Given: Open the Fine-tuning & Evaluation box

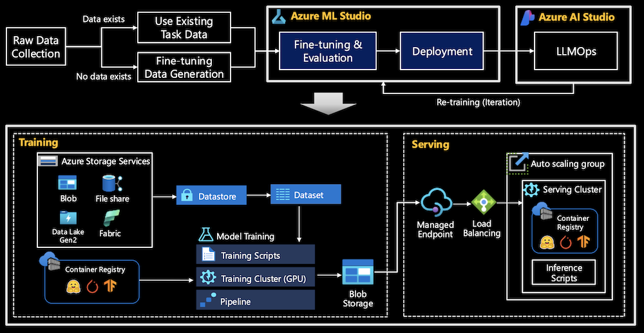Looking at the screenshot, I should [x=328, y=52].
